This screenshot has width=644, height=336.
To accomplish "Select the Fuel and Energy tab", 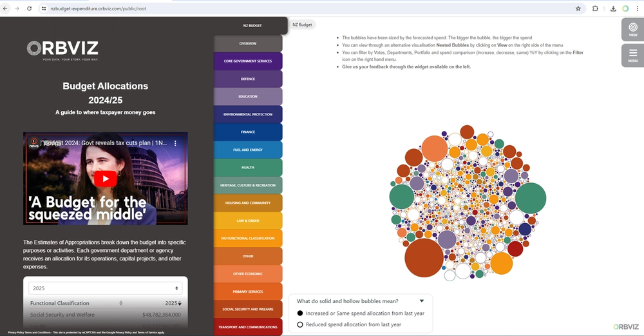I will [x=248, y=150].
